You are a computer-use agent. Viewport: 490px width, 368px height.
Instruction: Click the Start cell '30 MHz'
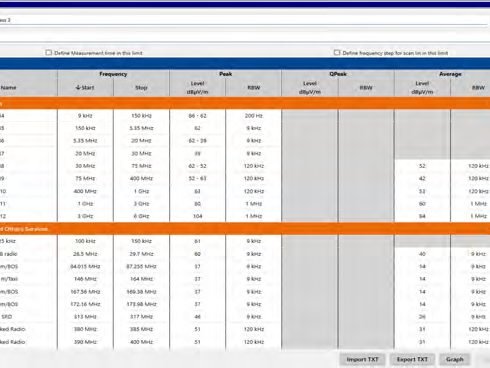coord(85,166)
